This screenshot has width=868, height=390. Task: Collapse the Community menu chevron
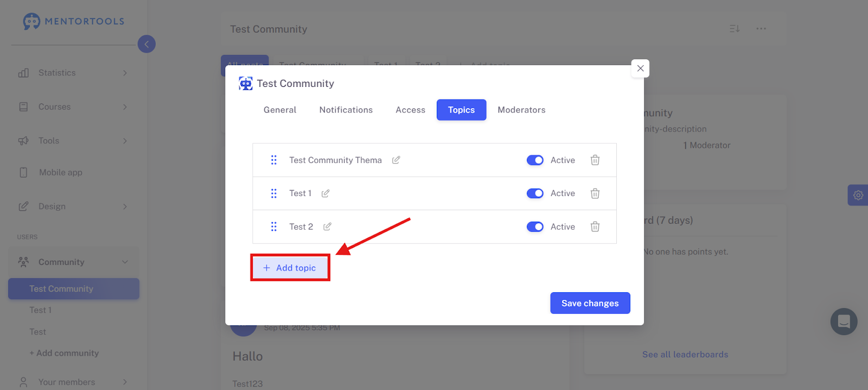[x=125, y=262]
